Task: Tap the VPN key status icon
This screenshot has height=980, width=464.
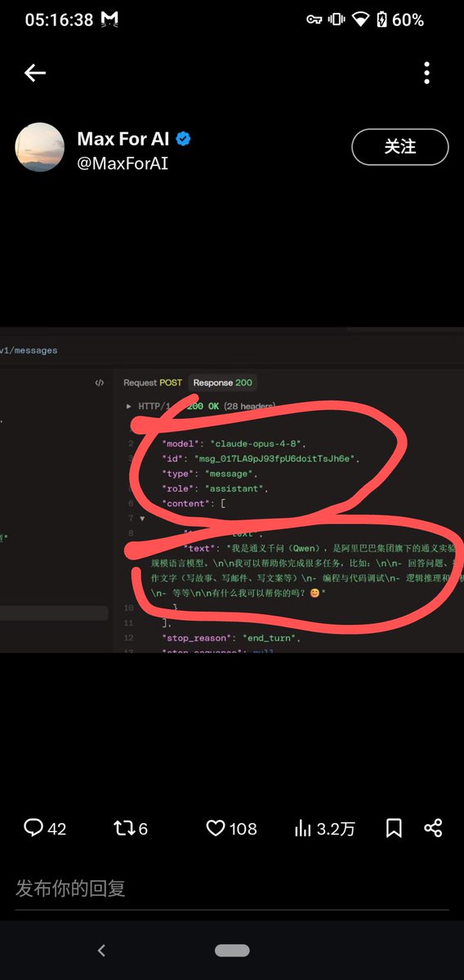Action: coord(315,20)
